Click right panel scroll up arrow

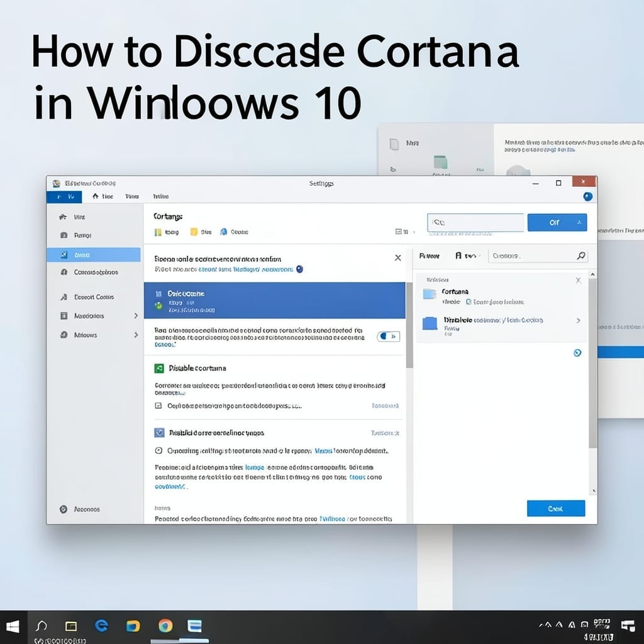(592, 274)
